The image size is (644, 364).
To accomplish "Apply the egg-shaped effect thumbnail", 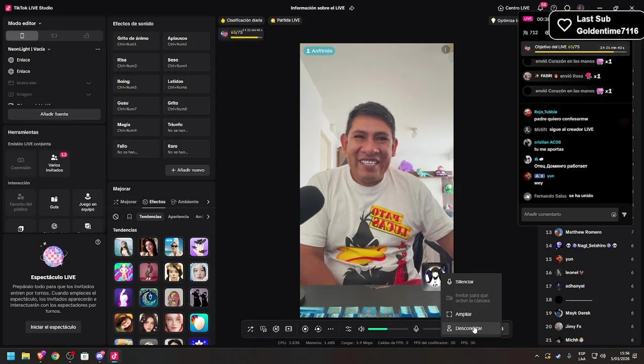I will point(199,323).
